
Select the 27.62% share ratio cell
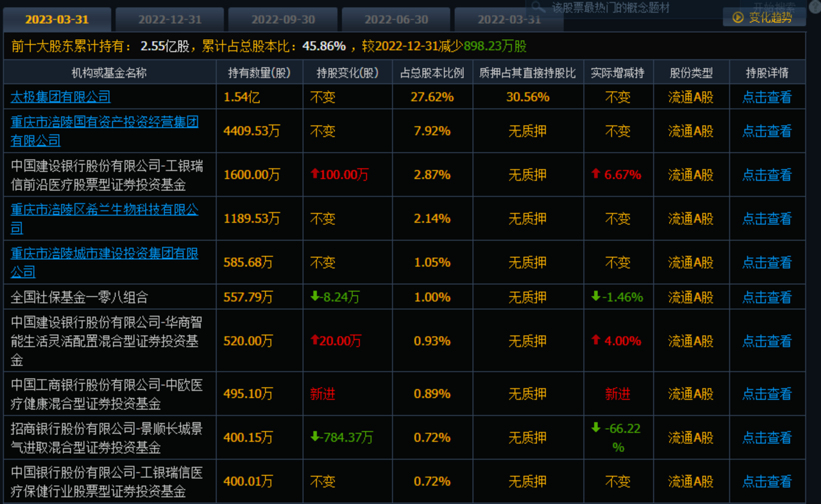(432, 97)
